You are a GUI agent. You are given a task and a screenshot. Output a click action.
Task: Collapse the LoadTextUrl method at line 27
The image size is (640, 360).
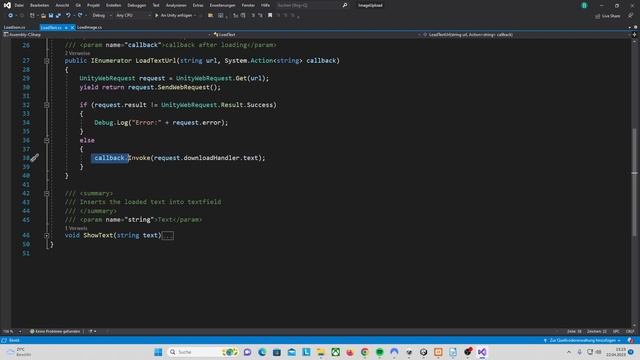[x=47, y=61]
